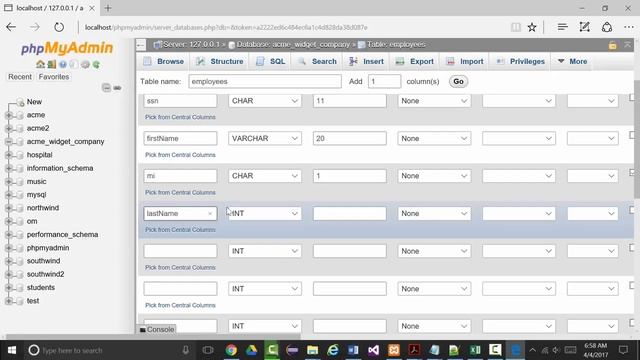This screenshot has height=360, width=640.
Task: Pick from Central Columns under mi
Action: 180,193
